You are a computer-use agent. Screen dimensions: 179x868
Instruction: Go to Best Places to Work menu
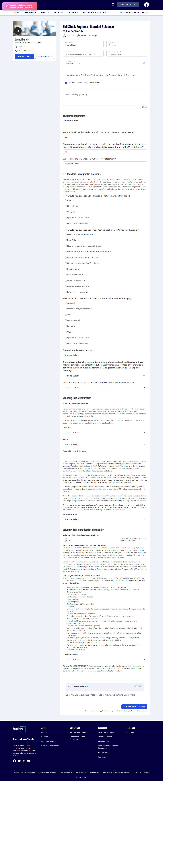pyautogui.click(x=94, y=12)
